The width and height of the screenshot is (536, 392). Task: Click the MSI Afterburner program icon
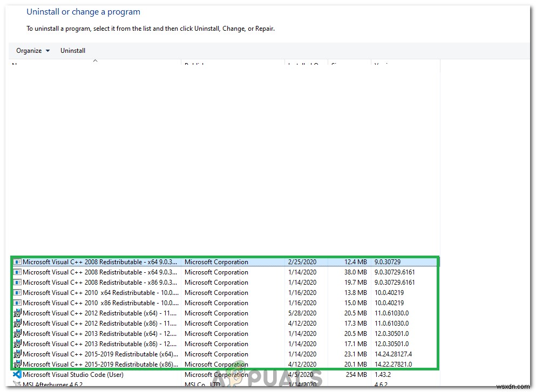tap(18, 384)
